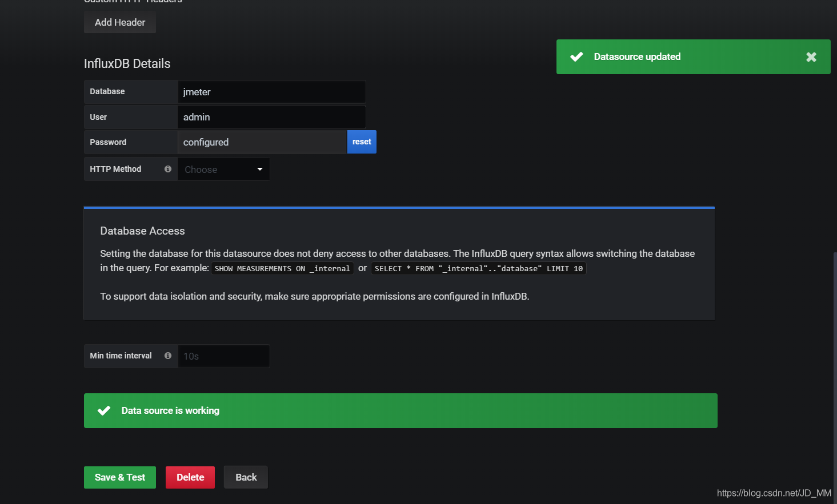Screen dimensions: 837x504
Task: Delete this datasource
Action: pos(190,477)
